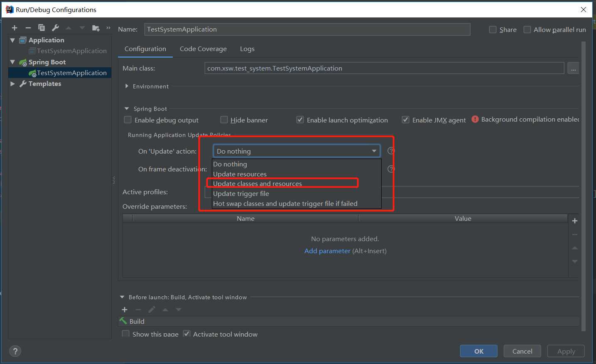The image size is (596, 364).
Task: Uncheck Activate tool window
Action: pos(187,334)
